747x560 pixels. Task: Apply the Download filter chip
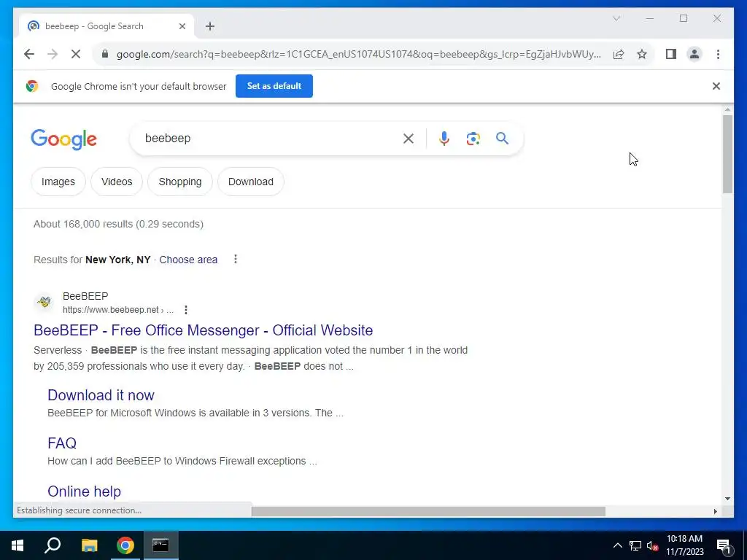pyautogui.click(x=251, y=182)
